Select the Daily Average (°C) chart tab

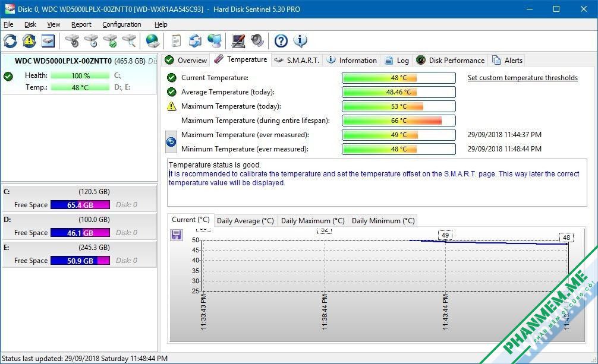[246, 221]
